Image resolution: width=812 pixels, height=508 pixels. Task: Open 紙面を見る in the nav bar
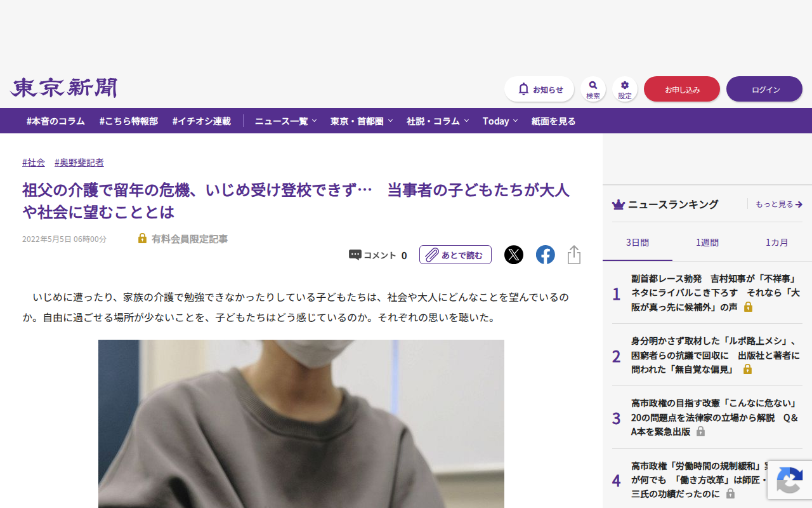coord(554,121)
